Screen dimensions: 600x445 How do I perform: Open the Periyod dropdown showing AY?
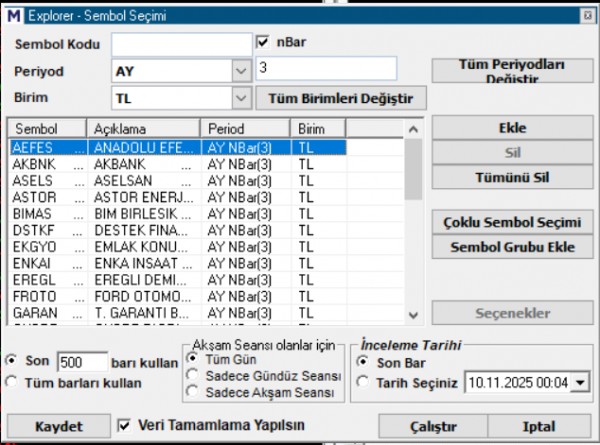tap(240, 71)
